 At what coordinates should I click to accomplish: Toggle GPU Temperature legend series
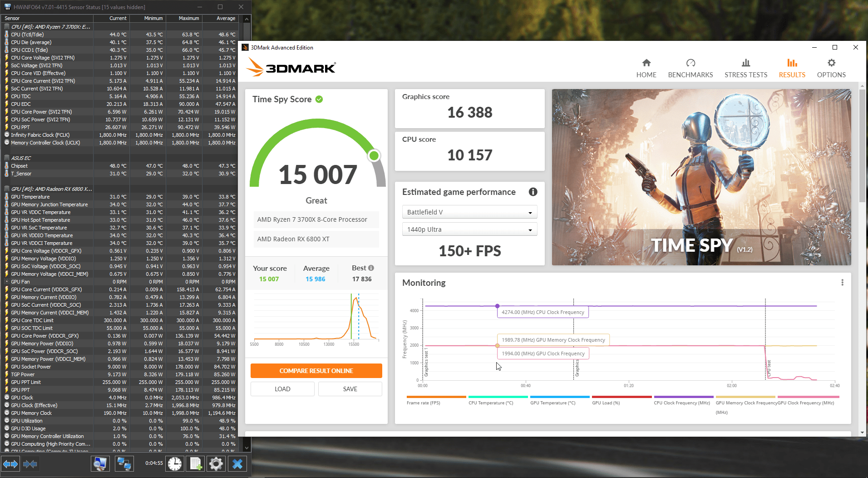559,400
